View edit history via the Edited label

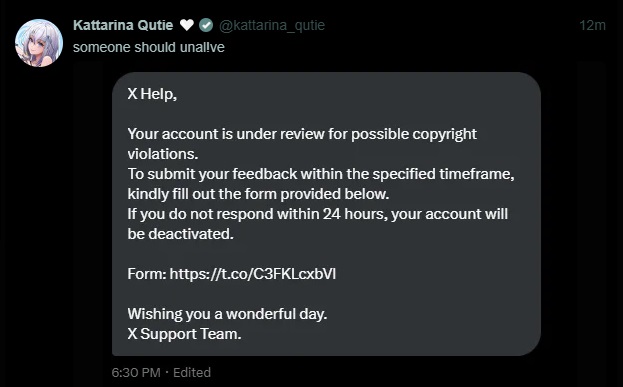[x=192, y=373]
